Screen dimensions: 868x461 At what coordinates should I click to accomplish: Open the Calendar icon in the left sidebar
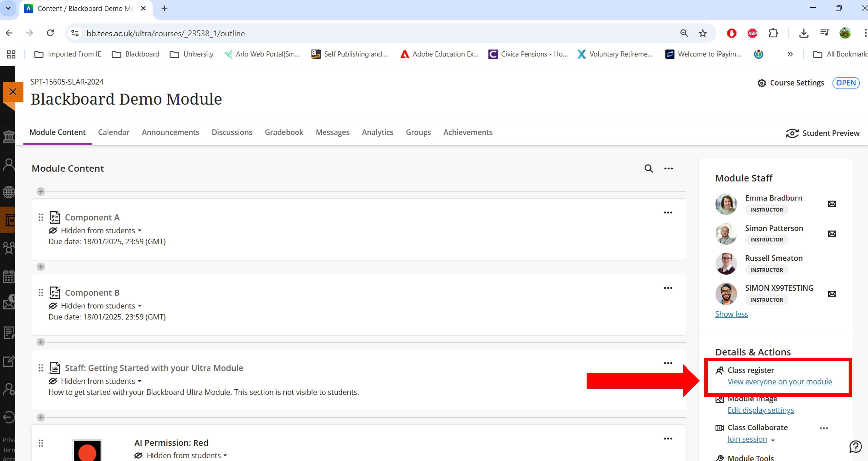tap(8, 276)
